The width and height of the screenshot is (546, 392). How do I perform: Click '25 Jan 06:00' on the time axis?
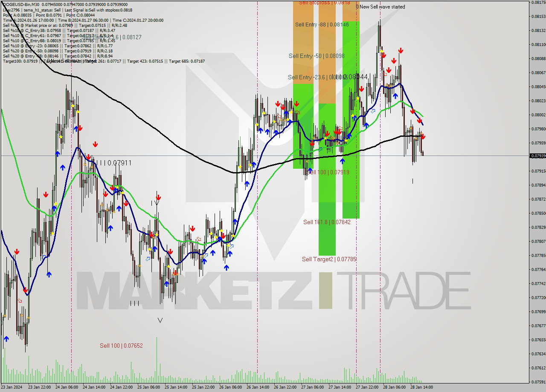149,387
